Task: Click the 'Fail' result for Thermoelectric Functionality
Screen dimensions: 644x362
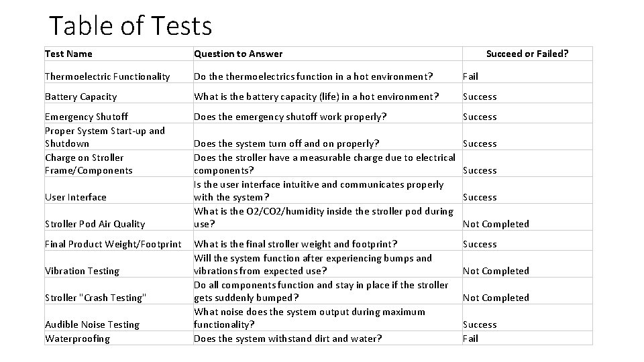Action: [x=471, y=76]
